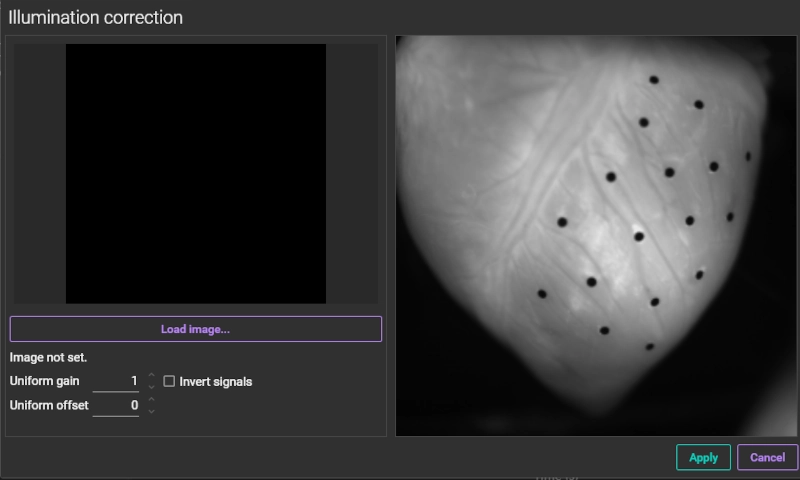Click the empty black correction image preview
Image resolution: width=800 pixels, height=480 pixels.
(196, 173)
